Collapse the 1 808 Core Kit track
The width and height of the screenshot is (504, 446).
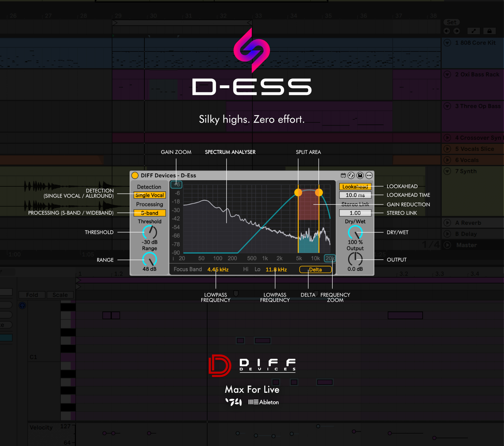click(447, 43)
